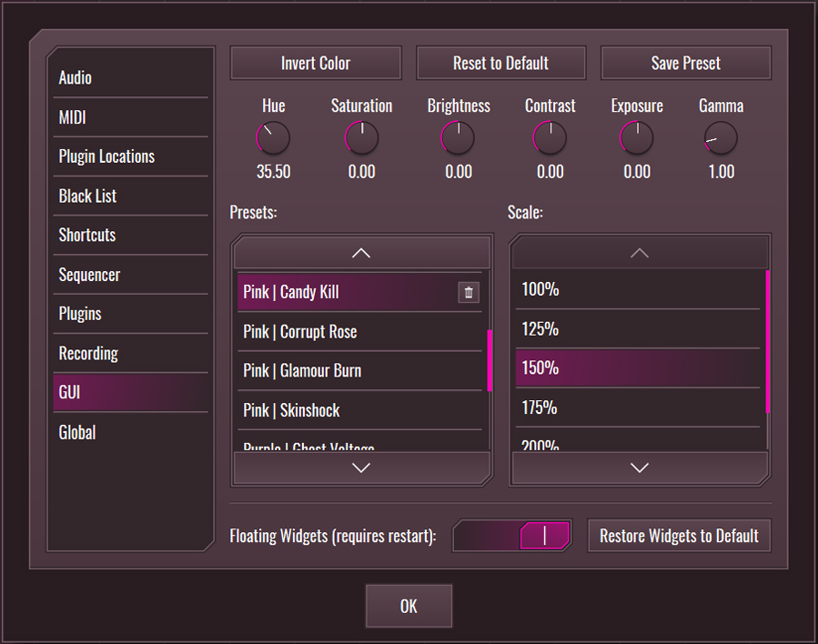The image size is (818, 644).
Task: Click Restore Widgets to Default
Action: (x=679, y=536)
